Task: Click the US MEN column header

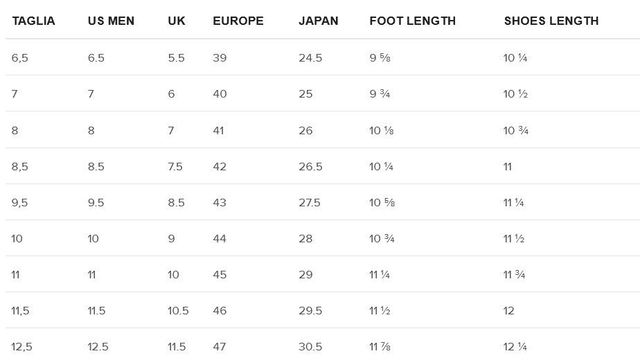Action: pyautogui.click(x=111, y=21)
